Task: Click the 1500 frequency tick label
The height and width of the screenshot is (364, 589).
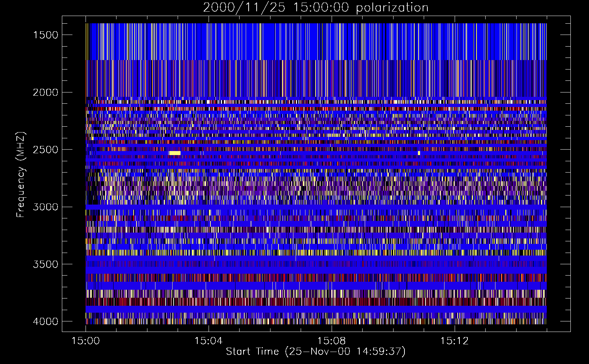Action: pos(46,35)
